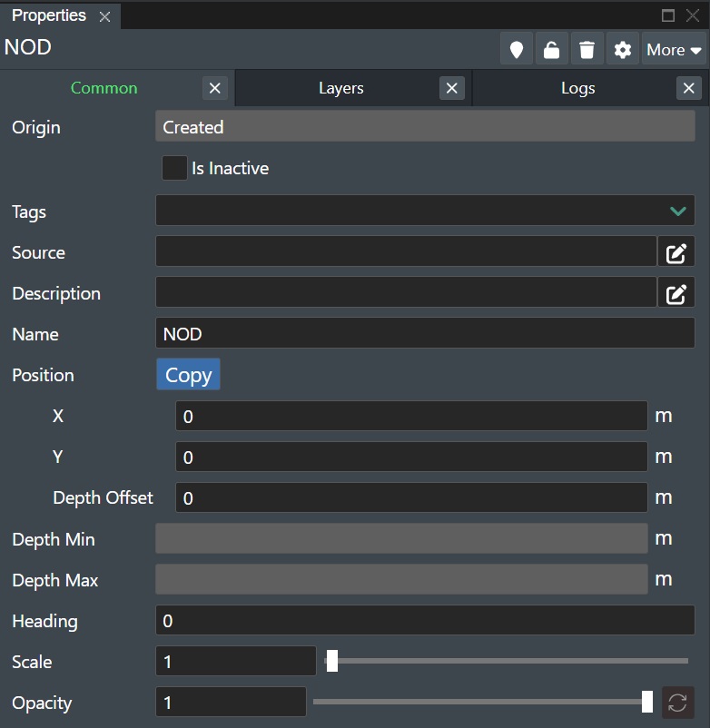
Task: Click the Depth Min field
Action: (x=401, y=538)
